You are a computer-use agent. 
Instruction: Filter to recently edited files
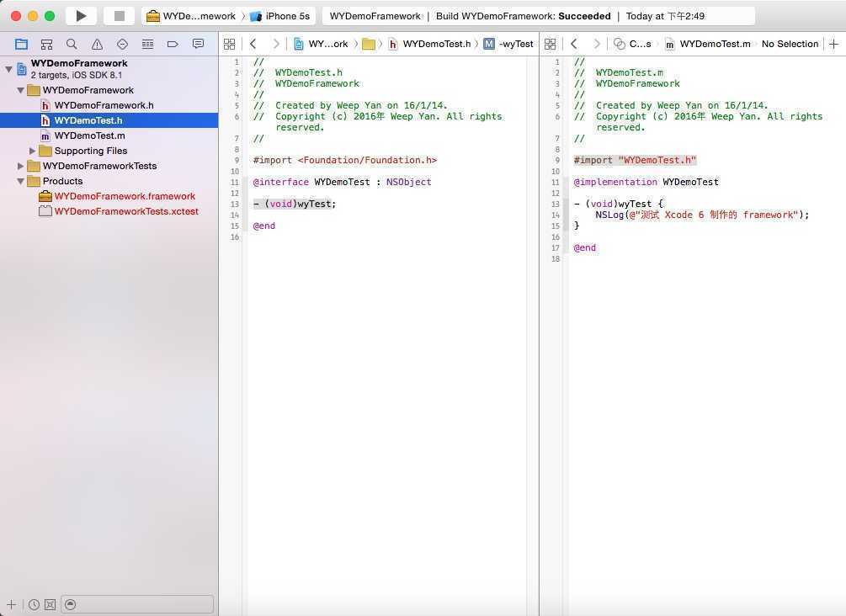34,605
